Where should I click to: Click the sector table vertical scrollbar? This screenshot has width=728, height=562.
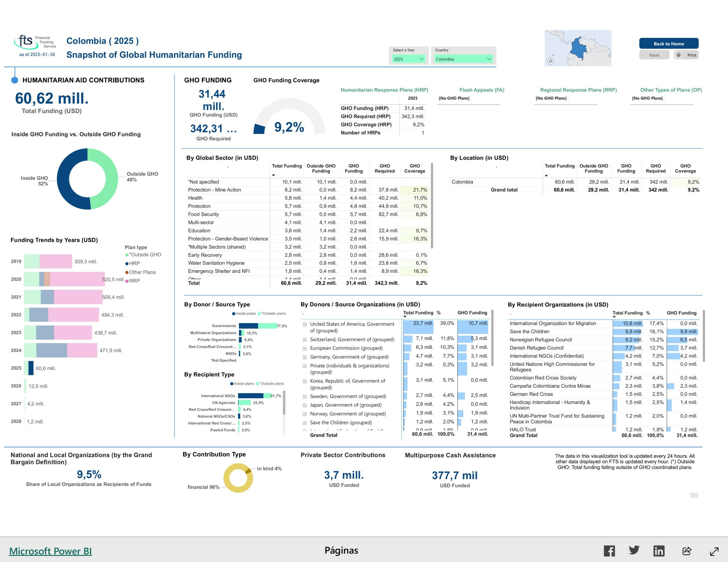click(x=432, y=205)
